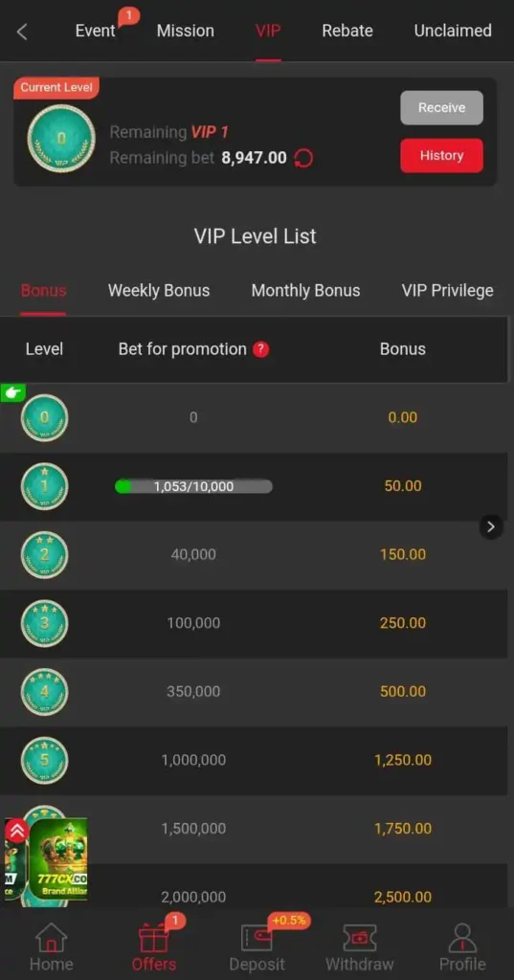This screenshot has width=514, height=980.
Task: Click the refresh icon beside remaining bet
Action: point(303,158)
